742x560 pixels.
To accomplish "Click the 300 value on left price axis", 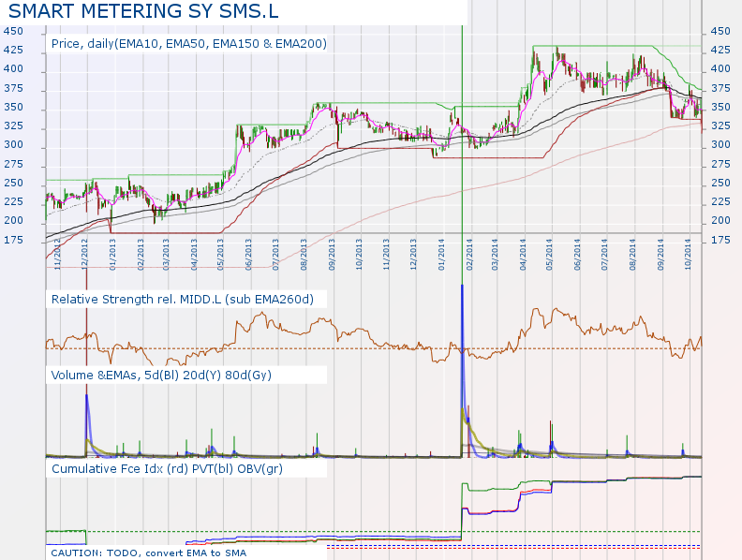I will [x=13, y=145].
